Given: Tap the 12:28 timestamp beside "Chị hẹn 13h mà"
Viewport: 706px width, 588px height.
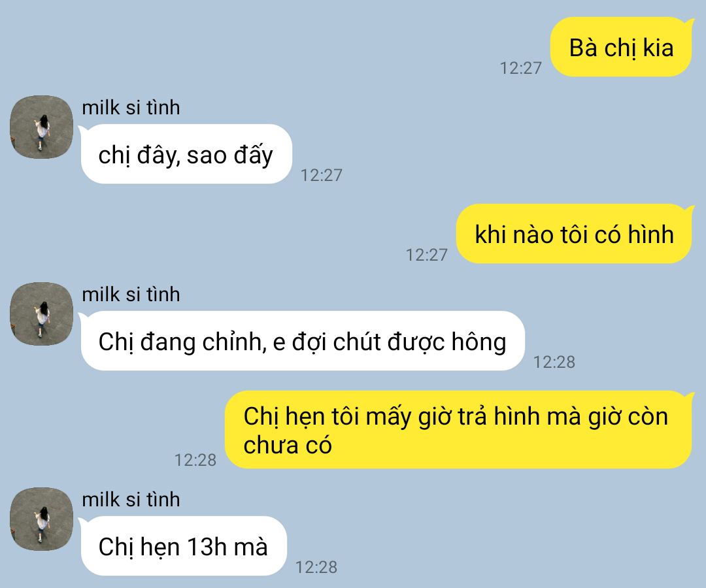Looking at the screenshot, I should point(316,567).
